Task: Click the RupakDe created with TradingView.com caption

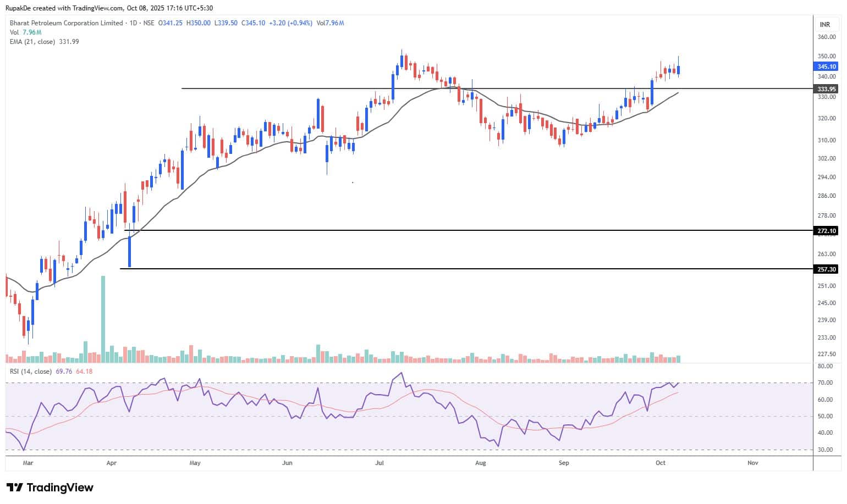Action: click(109, 8)
